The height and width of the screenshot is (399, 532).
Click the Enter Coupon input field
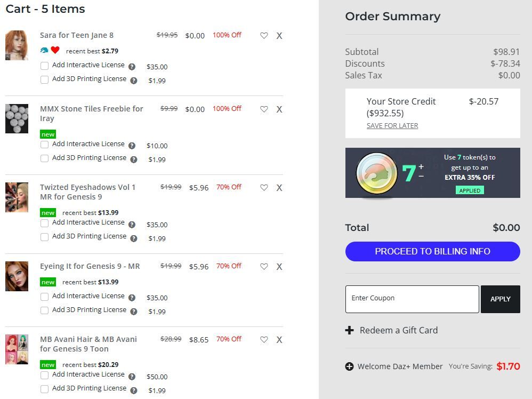pyautogui.click(x=412, y=299)
